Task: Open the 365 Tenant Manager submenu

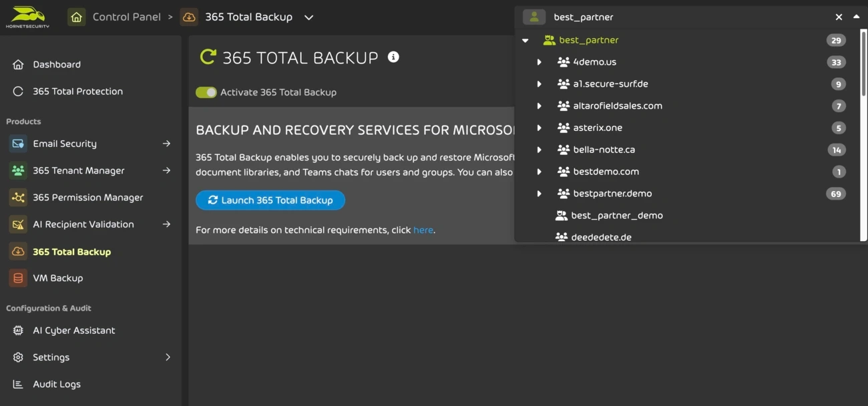Action: [x=166, y=170]
